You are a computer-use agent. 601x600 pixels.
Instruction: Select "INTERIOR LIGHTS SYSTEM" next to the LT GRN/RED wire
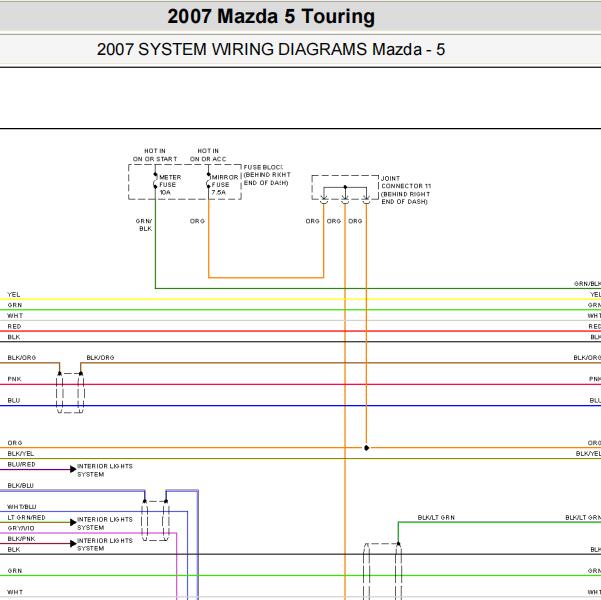105,523
